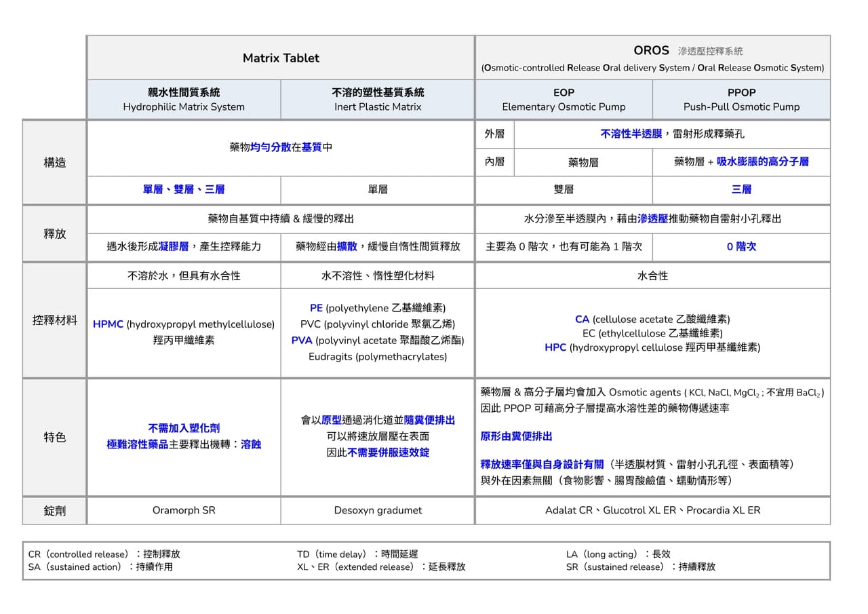
Task: Click the '內層' cell
Action: point(494,162)
